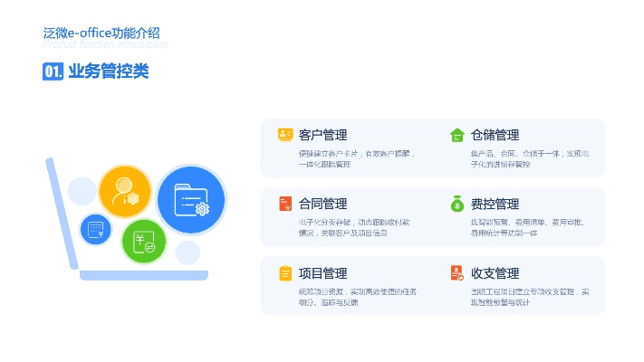644x362 pixels.
Task: Click the red contract document icon beside 合同管理
Action: (285, 204)
